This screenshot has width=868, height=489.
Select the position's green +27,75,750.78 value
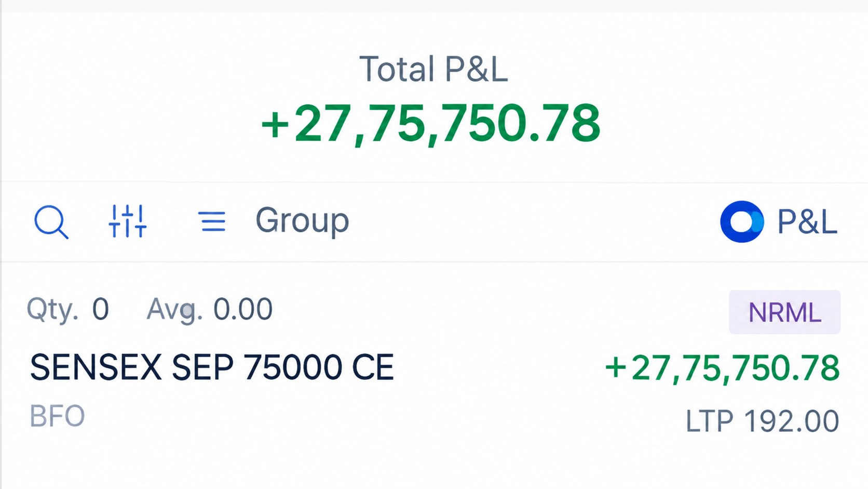pos(722,368)
